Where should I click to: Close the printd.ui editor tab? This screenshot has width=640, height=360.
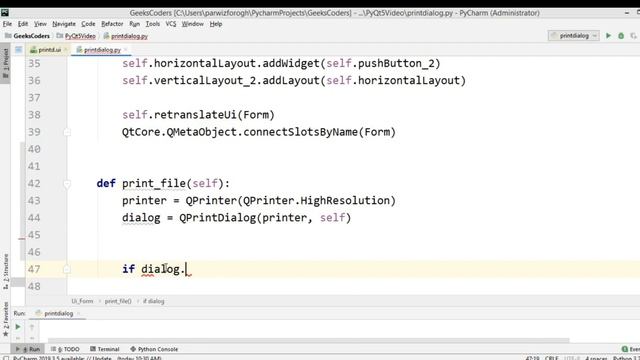coord(65,50)
